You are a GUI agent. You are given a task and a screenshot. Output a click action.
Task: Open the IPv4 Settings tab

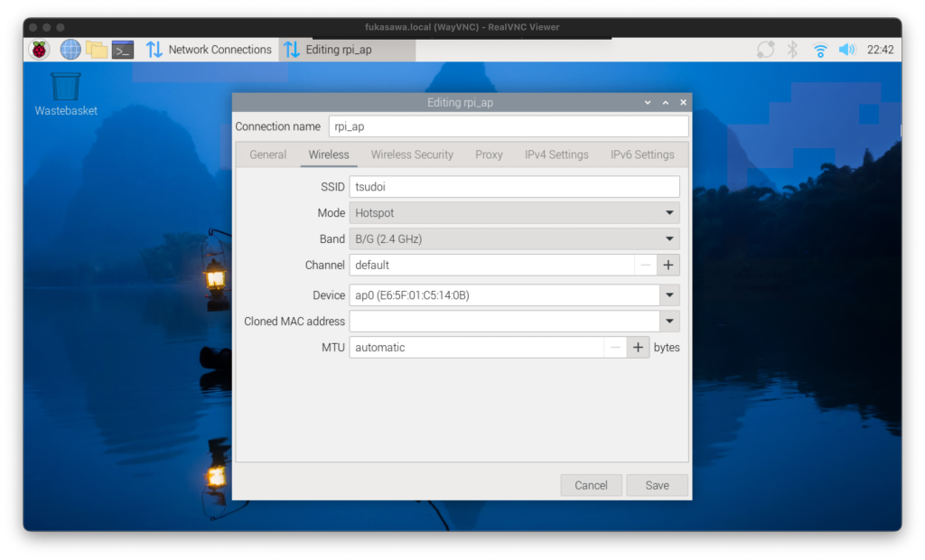click(556, 154)
